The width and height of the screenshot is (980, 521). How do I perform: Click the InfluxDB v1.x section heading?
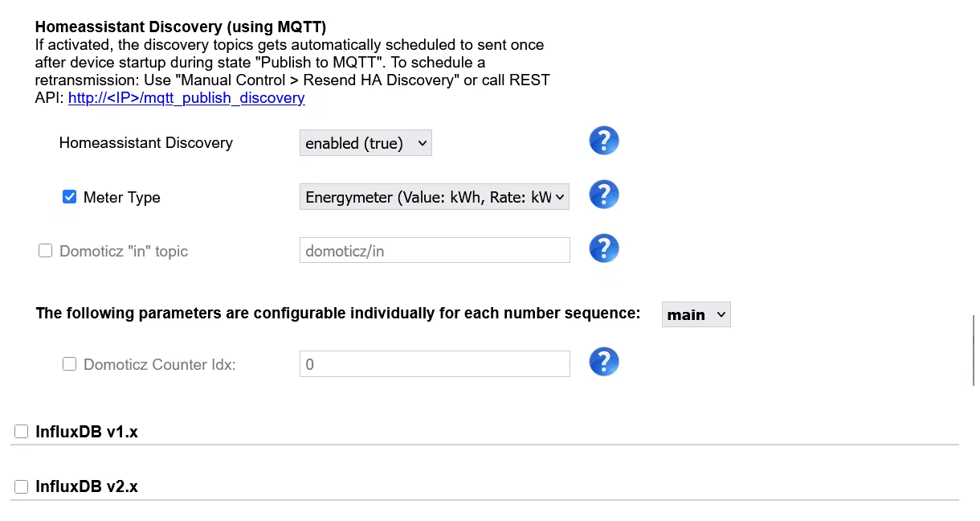click(87, 432)
